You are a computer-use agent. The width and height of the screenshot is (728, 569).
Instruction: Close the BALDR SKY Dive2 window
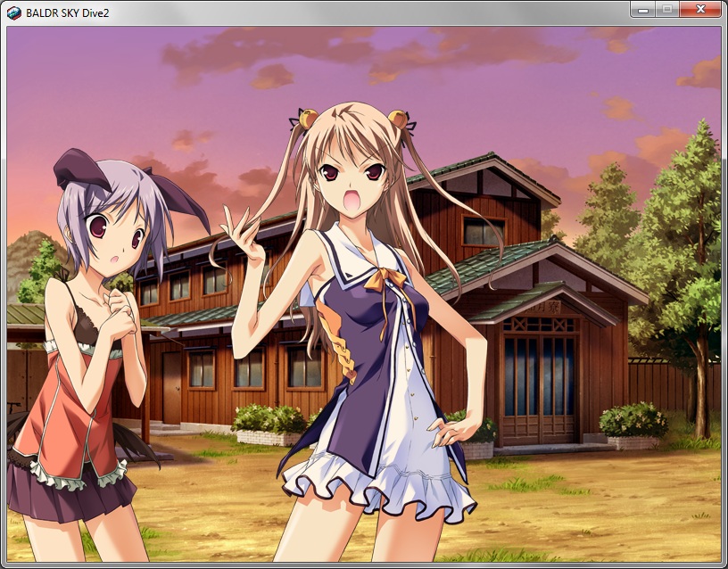pos(700,9)
